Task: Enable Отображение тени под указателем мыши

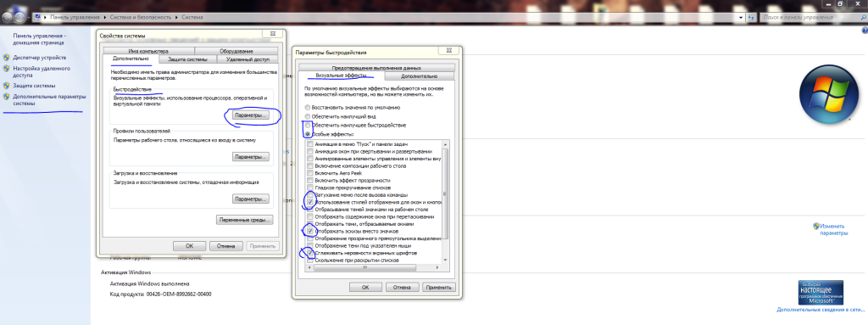Action: click(x=310, y=245)
